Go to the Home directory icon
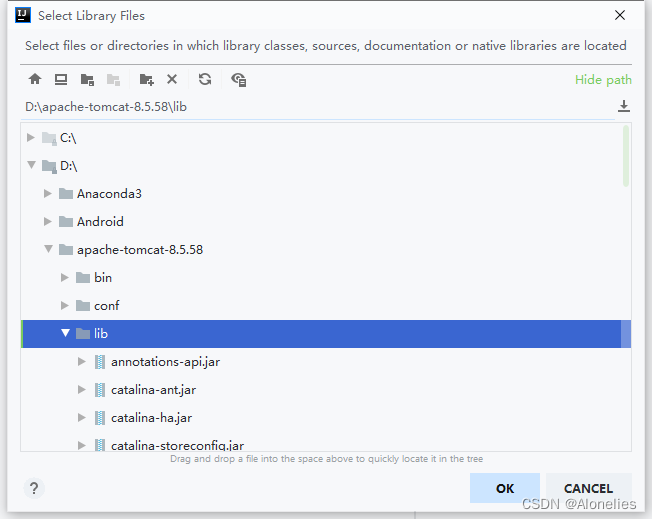 pos(35,79)
